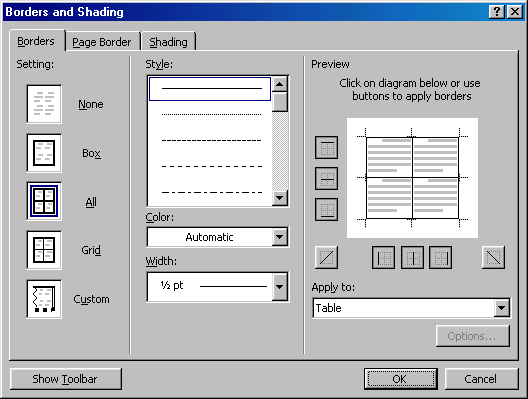The image size is (528, 399).
Task: Toggle the top border button in Preview
Action: tap(326, 147)
